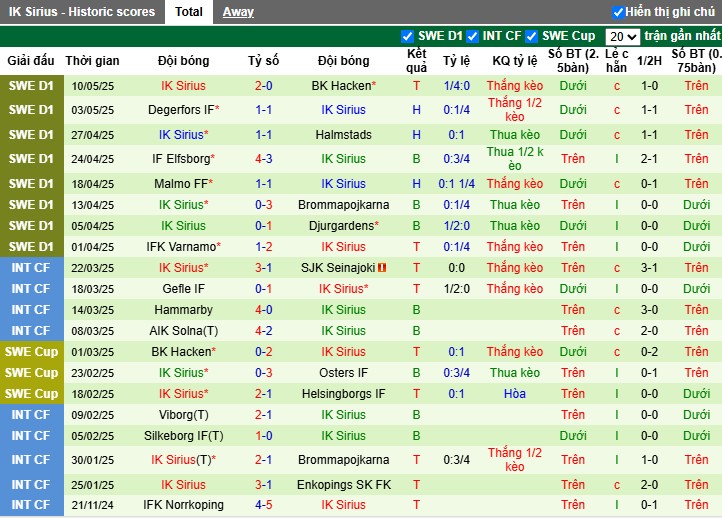Click the Tỷ số column header
Viewport: 722px width, 518px height.
[263, 60]
